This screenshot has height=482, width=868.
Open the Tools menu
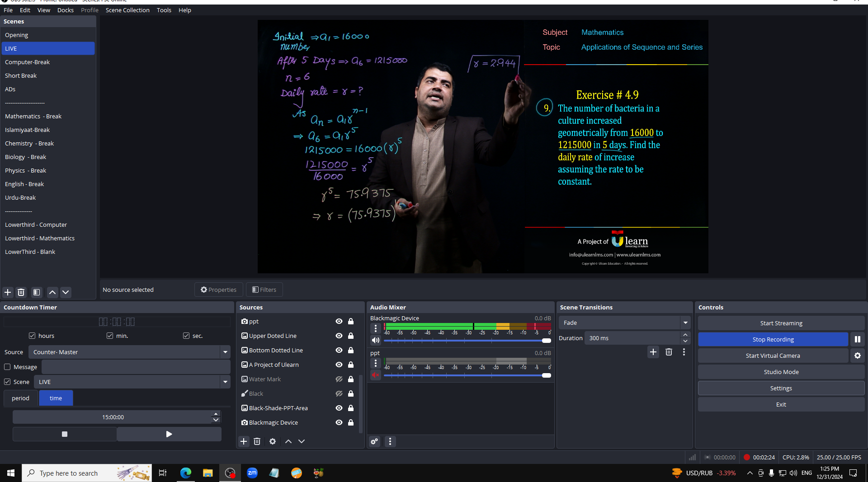coord(164,10)
